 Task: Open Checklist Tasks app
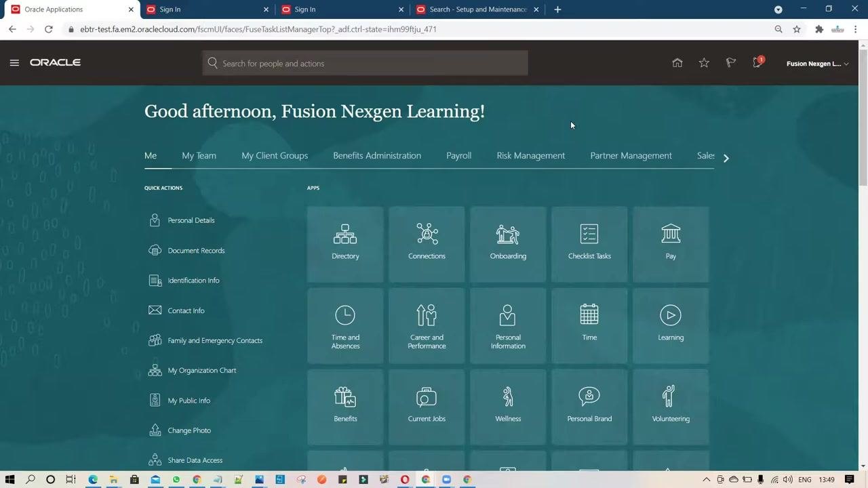click(589, 244)
